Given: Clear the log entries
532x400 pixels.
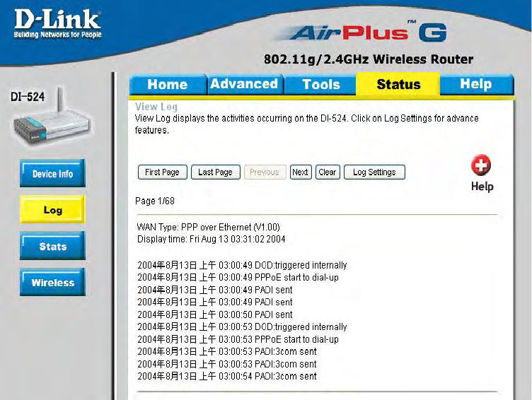Looking at the screenshot, I should point(328,172).
